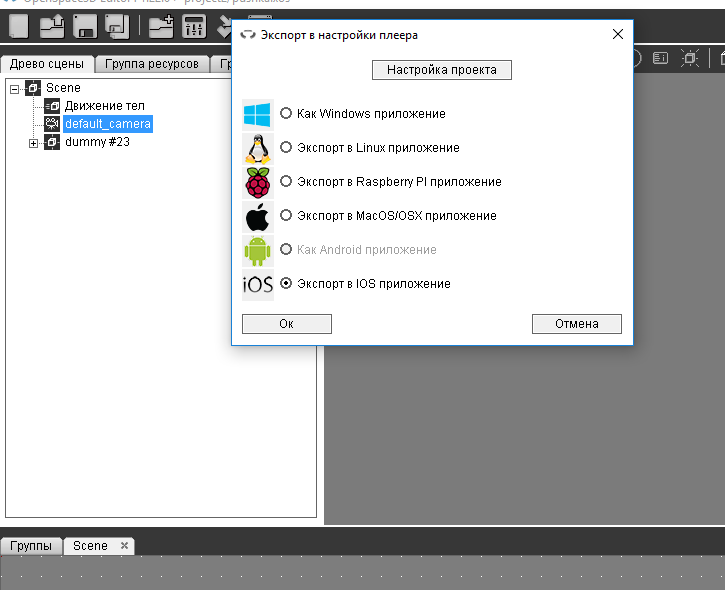Click the camera icon beside default_camera
The width and height of the screenshot is (725, 590).
(x=52, y=124)
